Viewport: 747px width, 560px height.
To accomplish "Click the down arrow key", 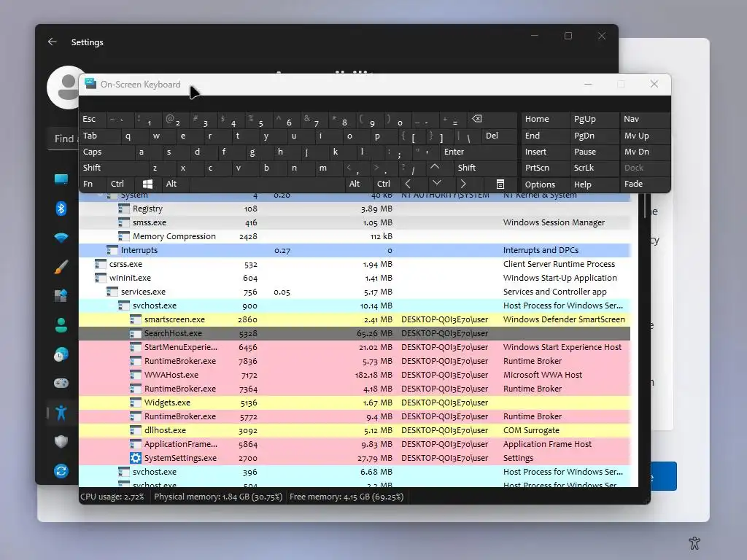I will 436,184.
